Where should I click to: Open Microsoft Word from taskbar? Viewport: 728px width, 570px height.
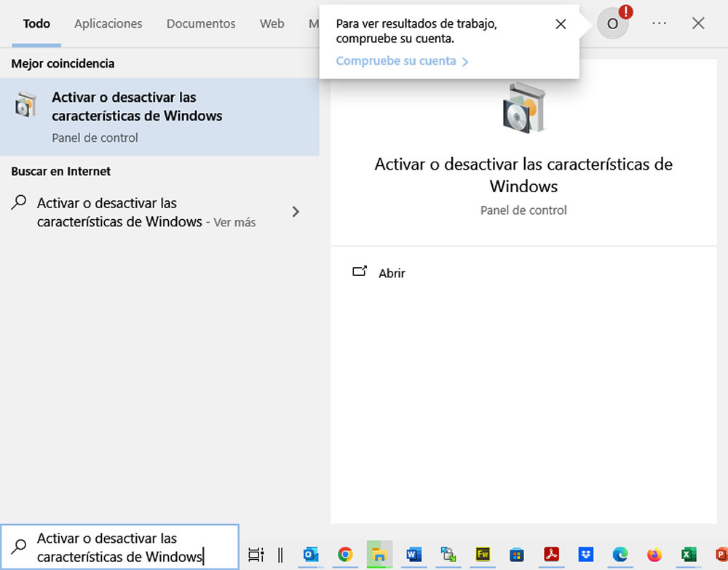point(414,555)
